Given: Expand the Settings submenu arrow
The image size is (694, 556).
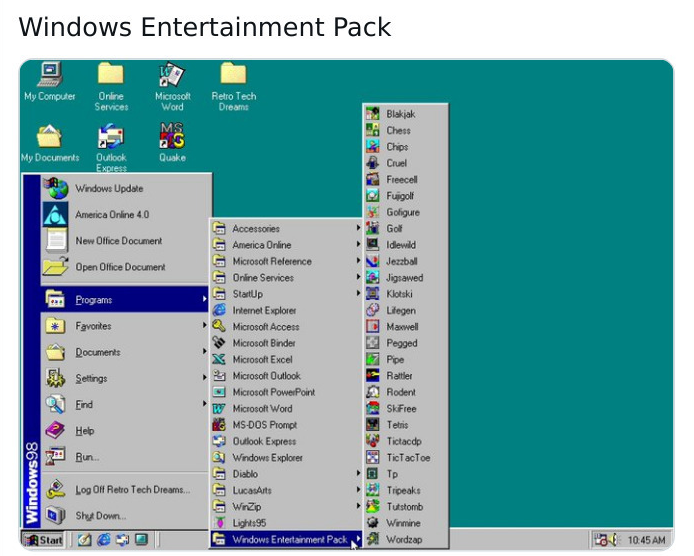Looking at the screenshot, I should [x=204, y=378].
